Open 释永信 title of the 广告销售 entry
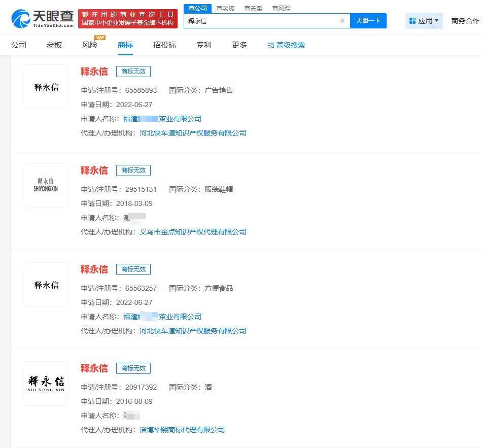This screenshot has height=448, width=483. [94, 72]
